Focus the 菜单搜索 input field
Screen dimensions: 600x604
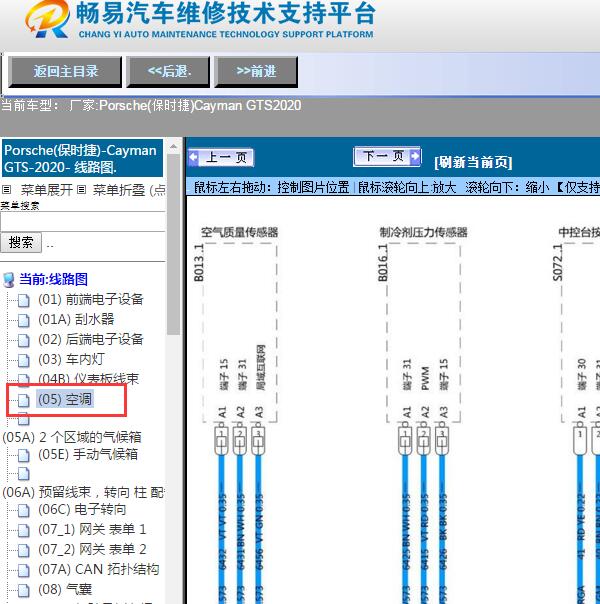click(x=83, y=221)
